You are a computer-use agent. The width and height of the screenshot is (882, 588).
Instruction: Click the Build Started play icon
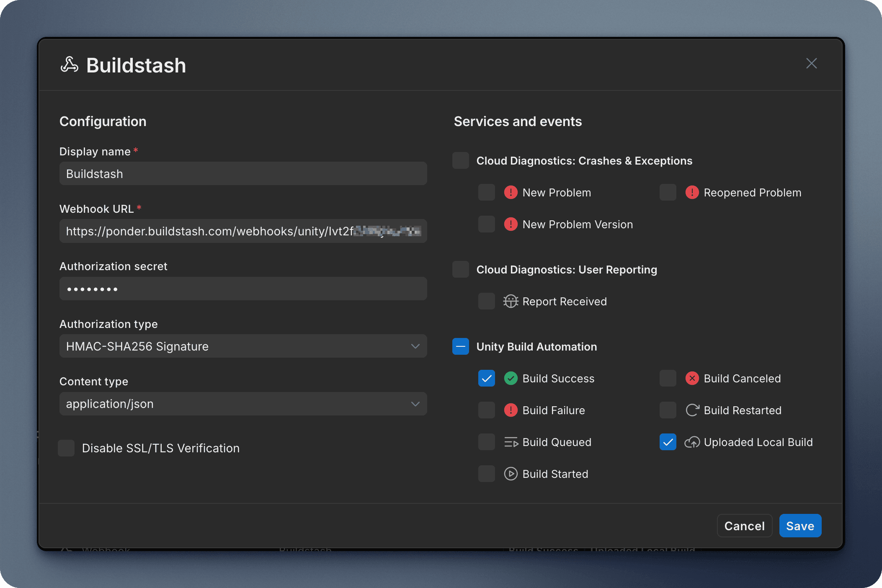coord(511,474)
